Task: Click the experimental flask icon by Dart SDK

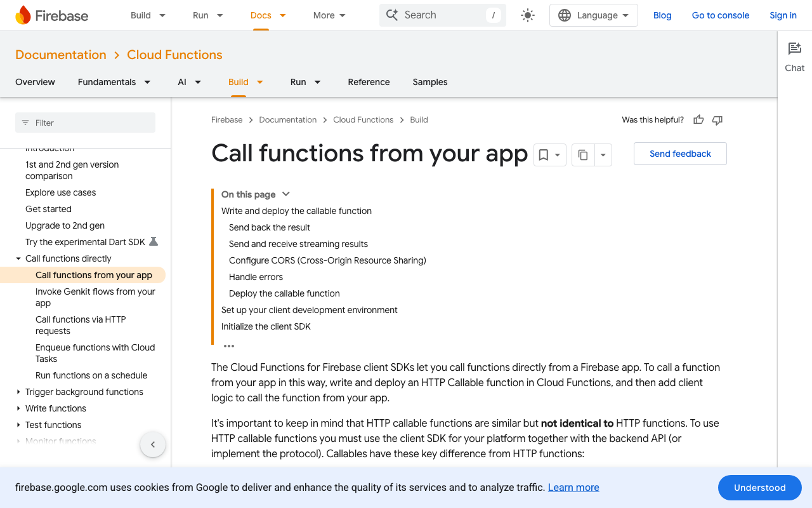Action: (x=154, y=242)
